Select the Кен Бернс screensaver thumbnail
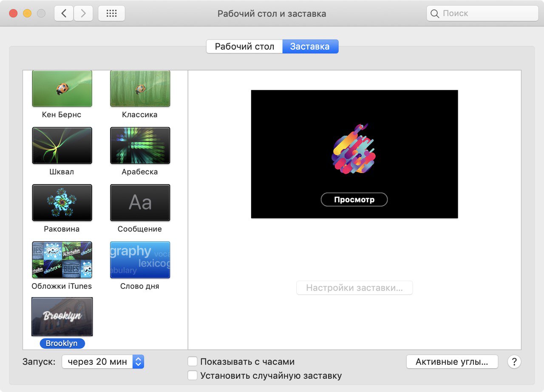 click(x=62, y=88)
